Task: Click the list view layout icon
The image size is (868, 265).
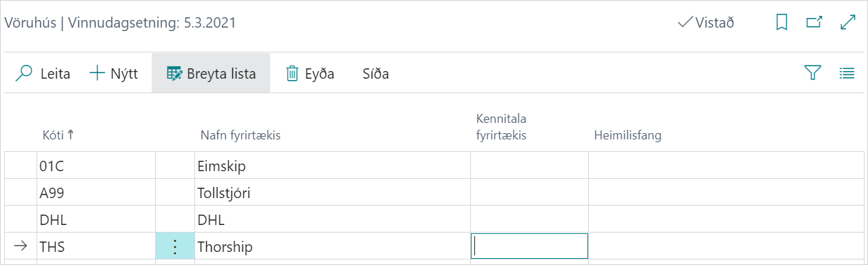Action: (x=847, y=73)
